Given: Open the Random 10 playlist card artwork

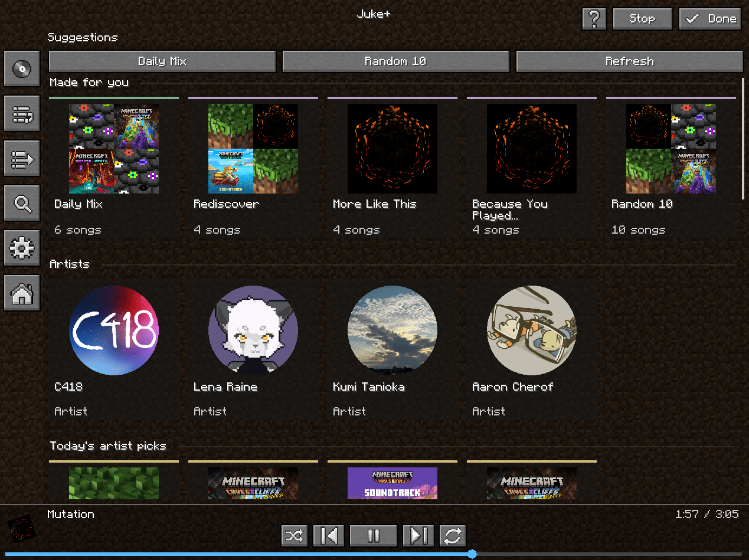Looking at the screenshot, I should [x=671, y=149].
